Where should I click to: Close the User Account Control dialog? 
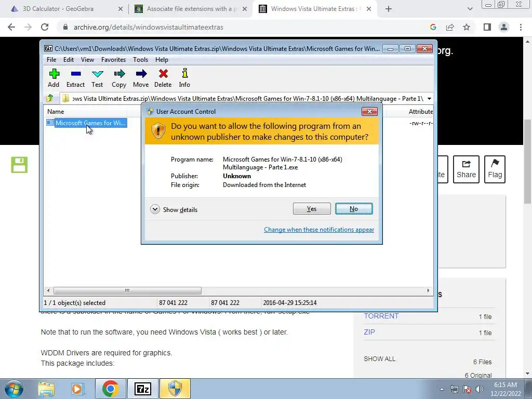pos(369,111)
